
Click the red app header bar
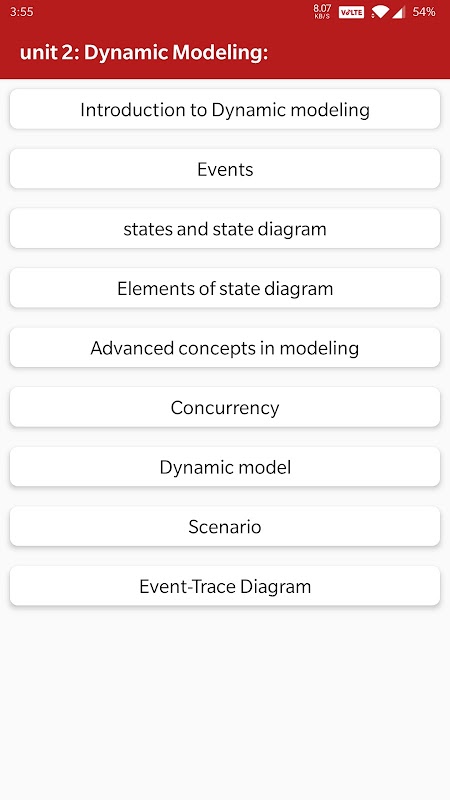[225, 52]
